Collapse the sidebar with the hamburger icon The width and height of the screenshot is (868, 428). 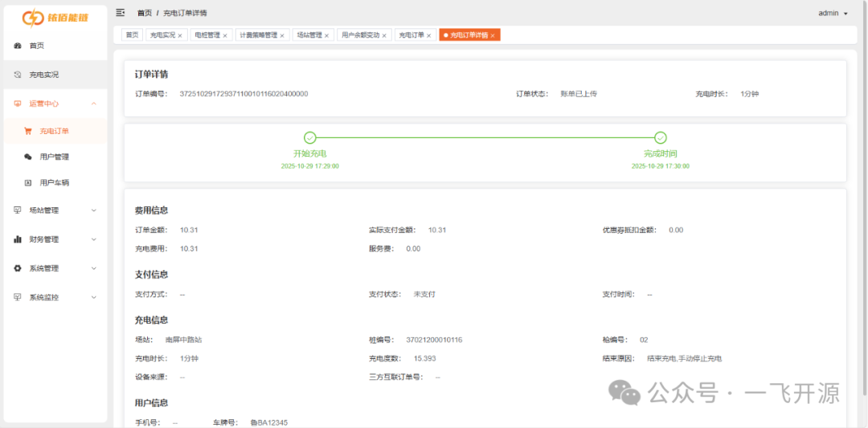[121, 13]
